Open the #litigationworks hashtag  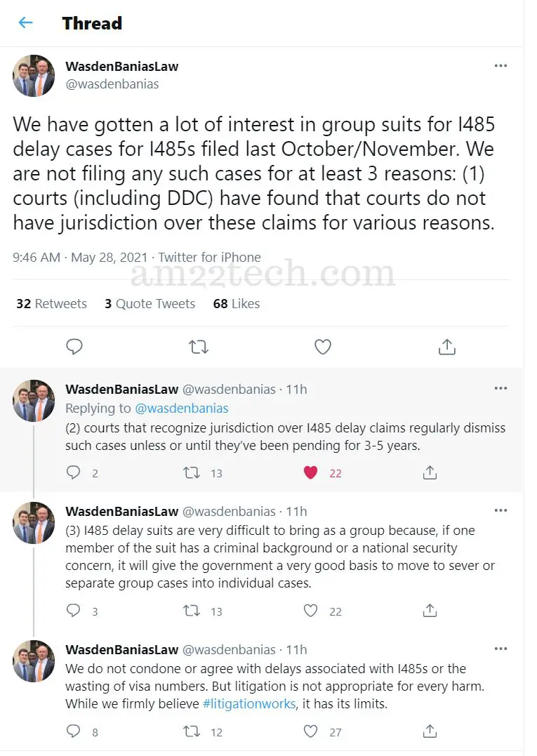coord(248,703)
